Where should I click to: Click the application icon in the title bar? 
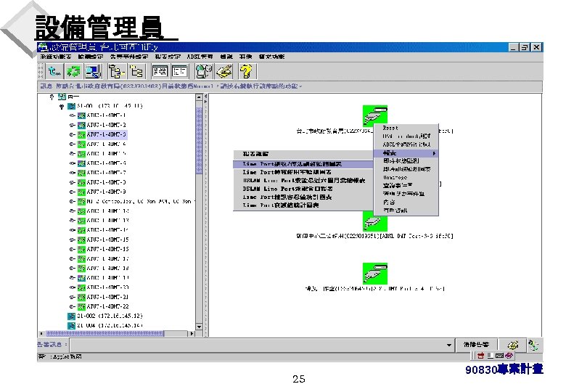[43, 47]
